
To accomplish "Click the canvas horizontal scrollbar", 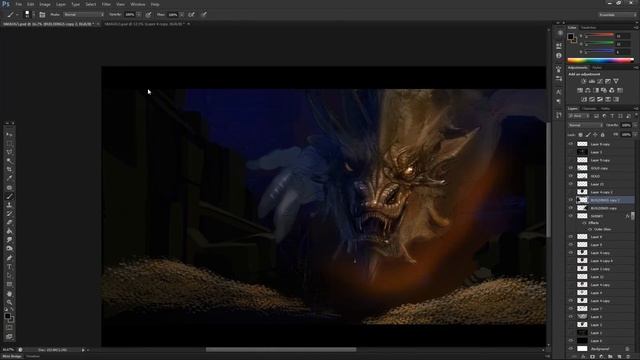I will click(281, 350).
